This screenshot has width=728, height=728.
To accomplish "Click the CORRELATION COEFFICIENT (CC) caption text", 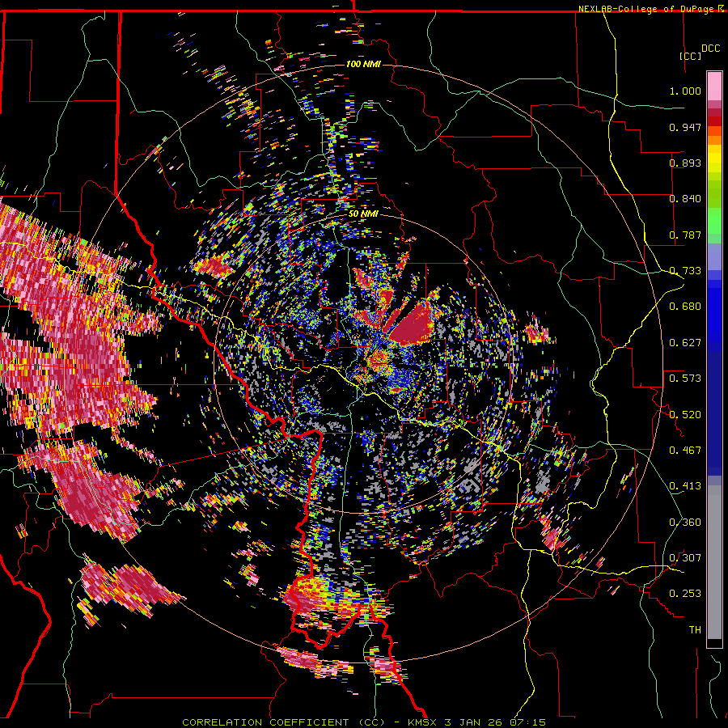I will click(x=284, y=722).
